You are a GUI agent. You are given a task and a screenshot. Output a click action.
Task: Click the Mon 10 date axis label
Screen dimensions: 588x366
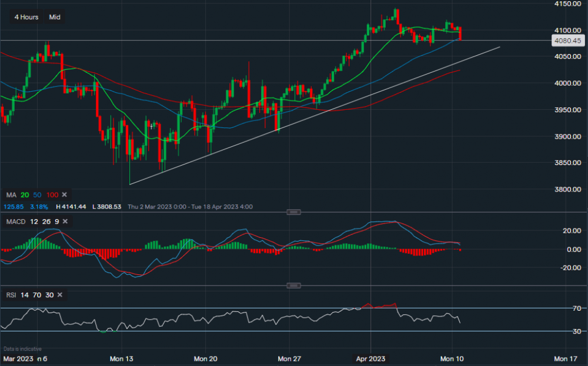click(x=452, y=358)
